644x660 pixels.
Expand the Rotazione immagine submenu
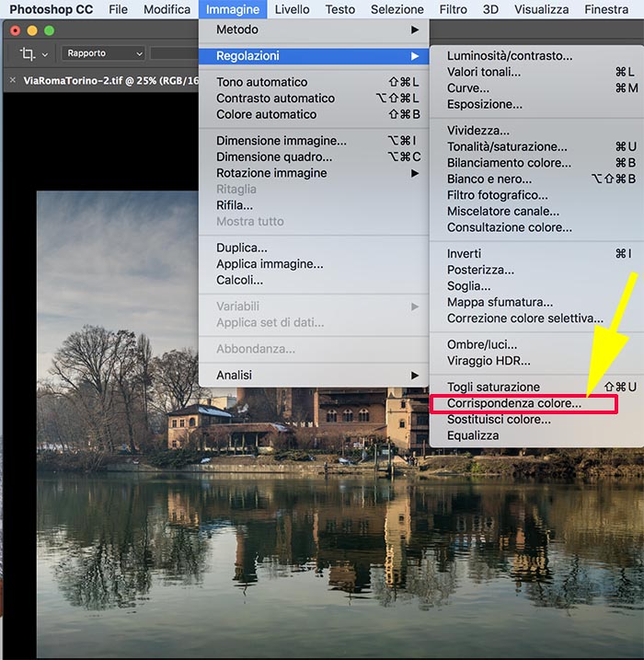(x=314, y=173)
